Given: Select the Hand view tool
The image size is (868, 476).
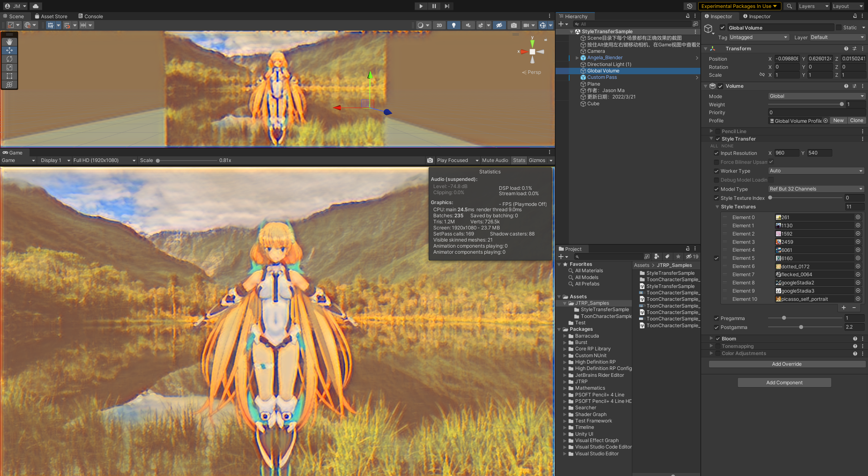Looking at the screenshot, I should [x=10, y=42].
